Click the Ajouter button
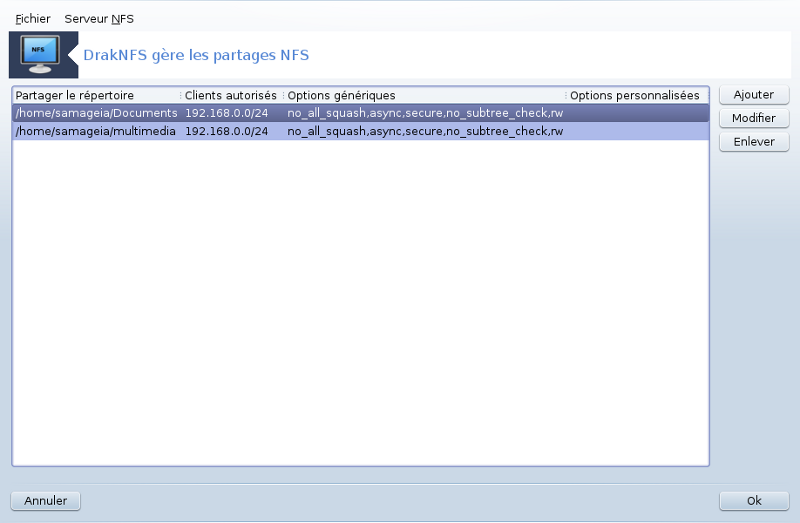The image size is (800, 523). [x=754, y=95]
